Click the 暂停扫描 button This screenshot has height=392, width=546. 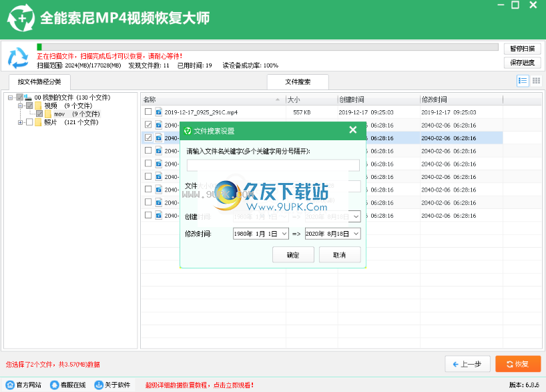pos(523,49)
